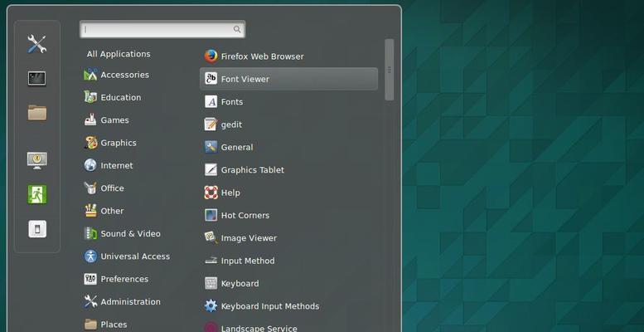Click the Help entry text
644x332 pixels.
[x=230, y=193]
